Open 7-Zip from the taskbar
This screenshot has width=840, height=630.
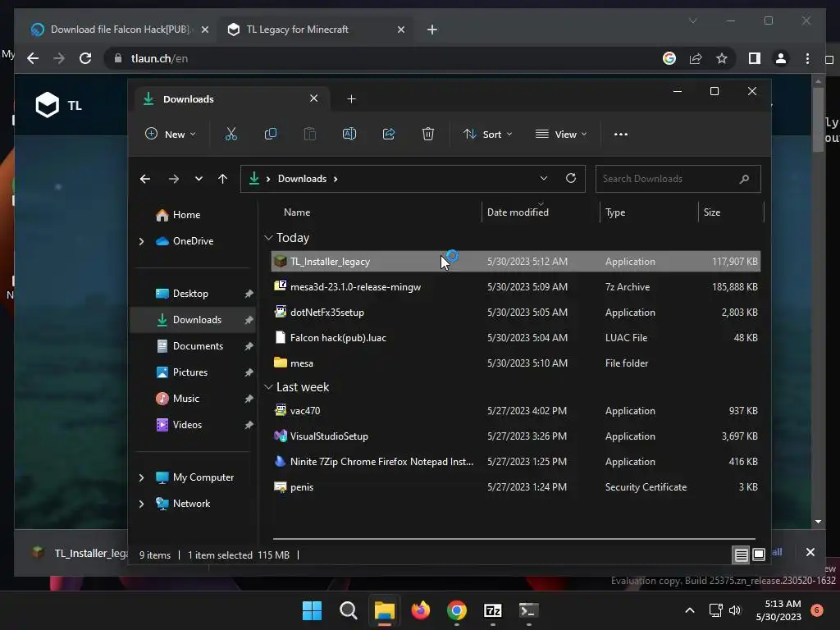click(493, 610)
